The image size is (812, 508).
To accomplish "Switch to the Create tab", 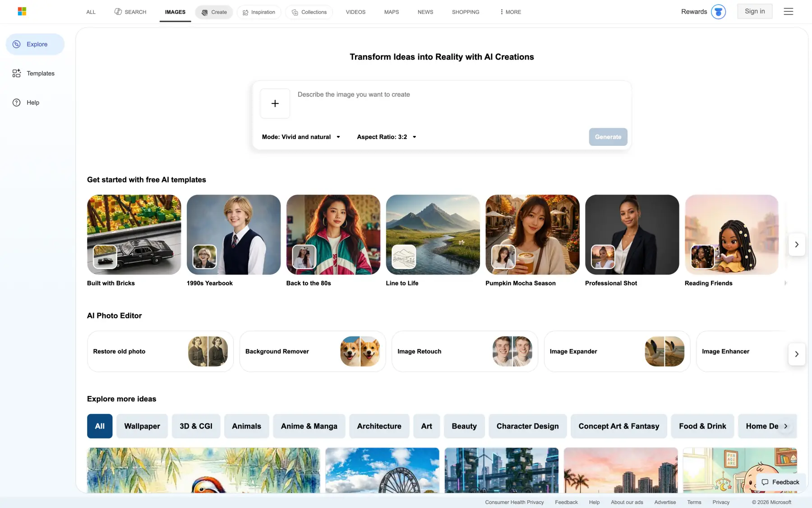I will tap(214, 12).
